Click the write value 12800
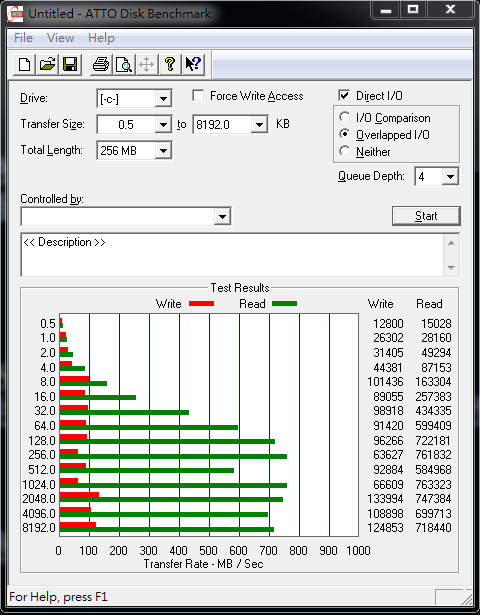Screen dimensions: 480x615 [388, 324]
